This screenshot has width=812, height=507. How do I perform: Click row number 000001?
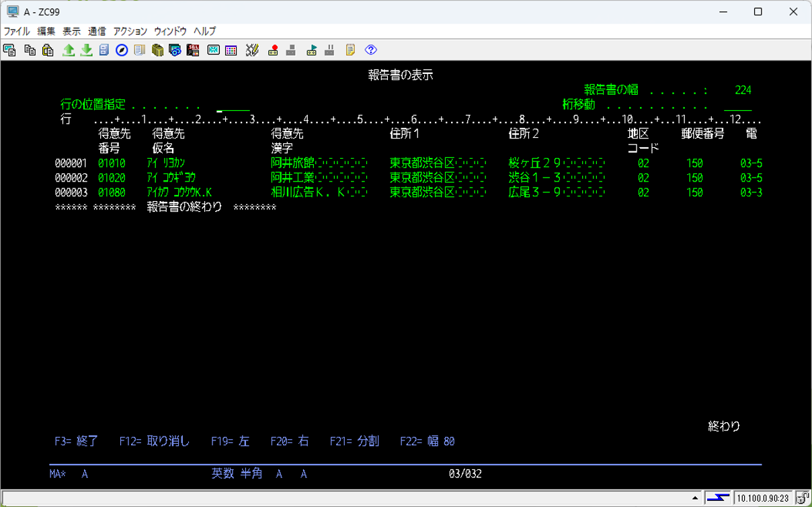[71, 163]
